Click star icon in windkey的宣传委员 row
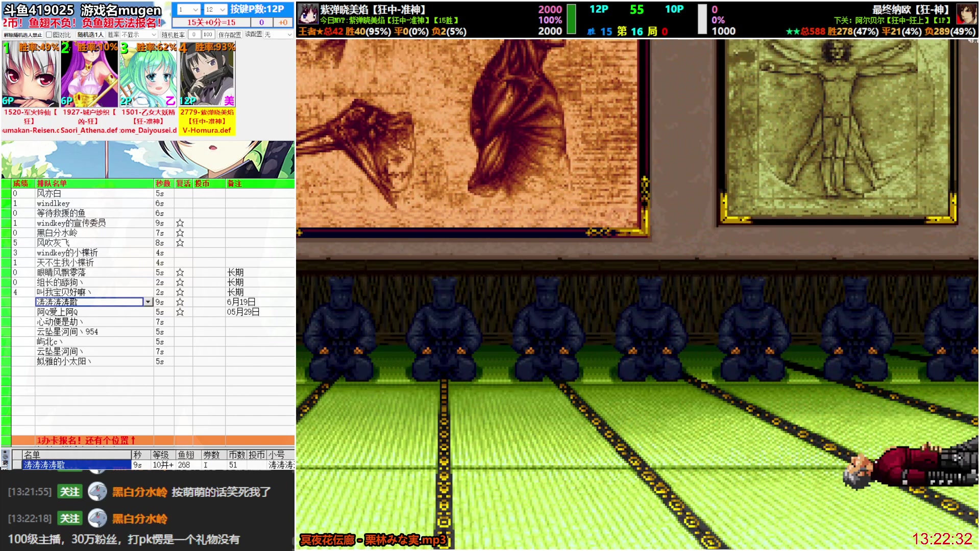This screenshot has width=980, height=551. tap(180, 223)
